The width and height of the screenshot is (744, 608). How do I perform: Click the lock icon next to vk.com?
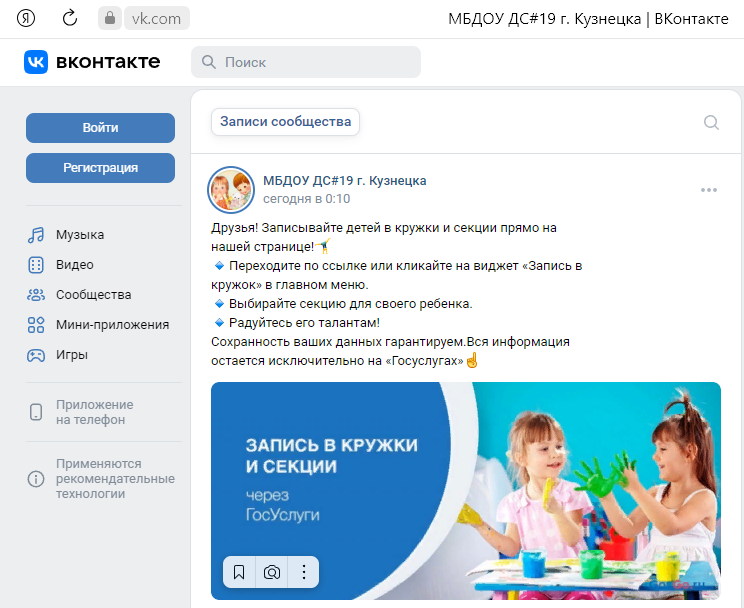[110, 19]
